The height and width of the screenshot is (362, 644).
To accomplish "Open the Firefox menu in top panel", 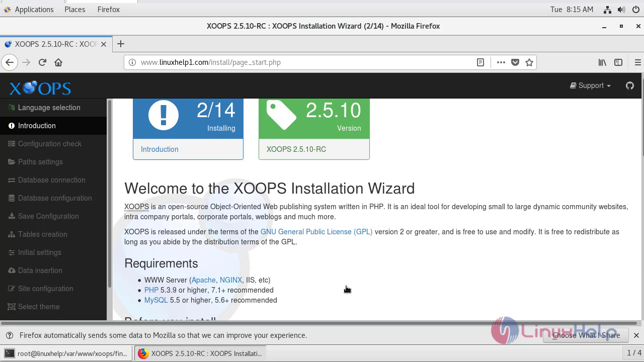I will pos(109,10).
